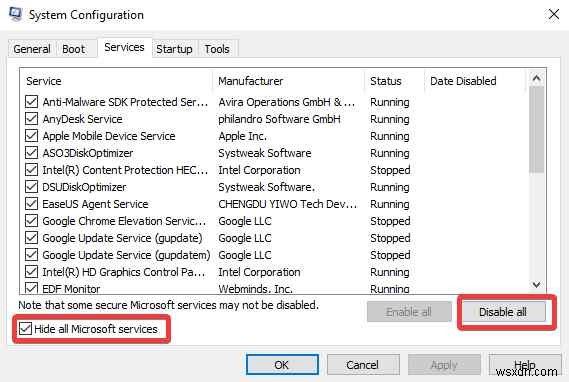Confirm with the OK button
This screenshot has height=382, width=569.
pyautogui.click(x=282, y=365)
